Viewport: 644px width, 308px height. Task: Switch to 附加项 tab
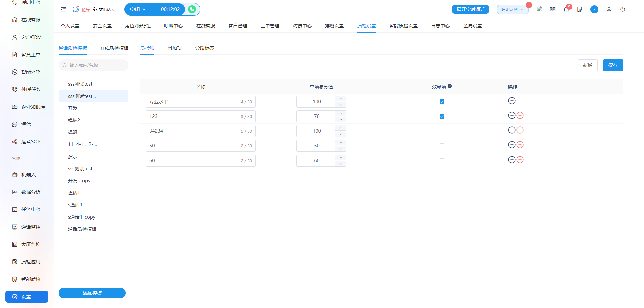point(175,48)
